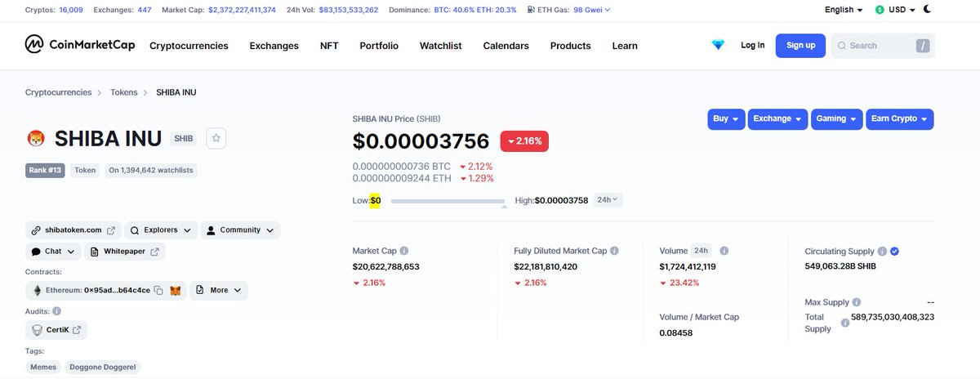Click the Ethereum contract address 0x95ad...b64c4ce
Image resolution: width=980 pixels, height=379 pixels.
(117, 290)
